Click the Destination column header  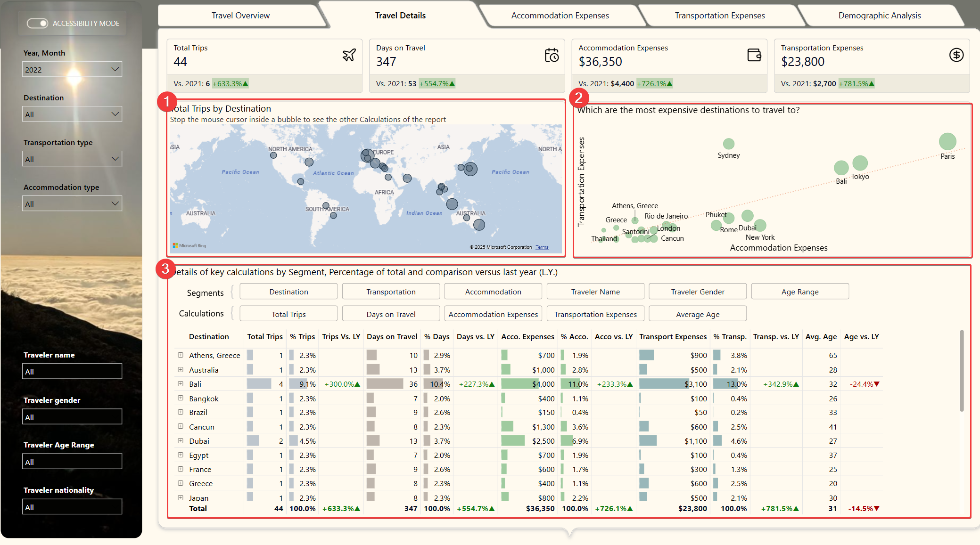(x=209, y=337)
